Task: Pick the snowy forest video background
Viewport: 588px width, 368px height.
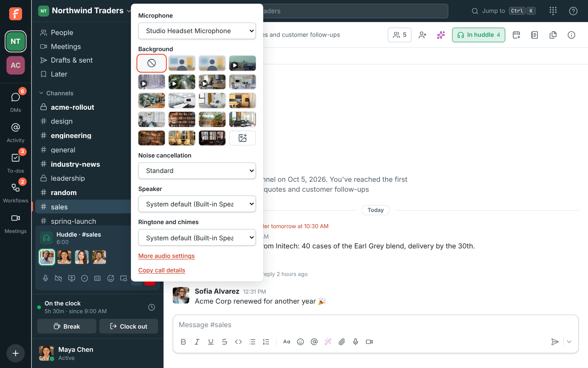Action: point(151,82)
